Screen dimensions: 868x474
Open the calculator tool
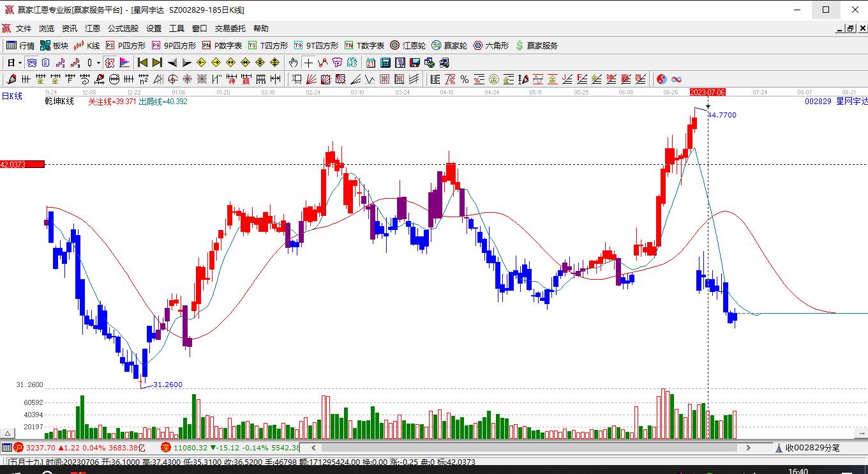[385, 63]
